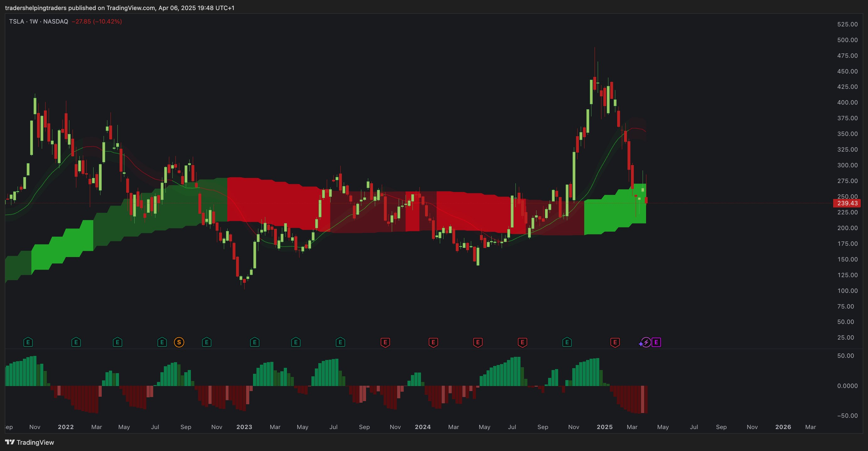Click the TSLA 1W NASDAQ symbol title
This screenshot has height=451, width=868.
[38, 22]
